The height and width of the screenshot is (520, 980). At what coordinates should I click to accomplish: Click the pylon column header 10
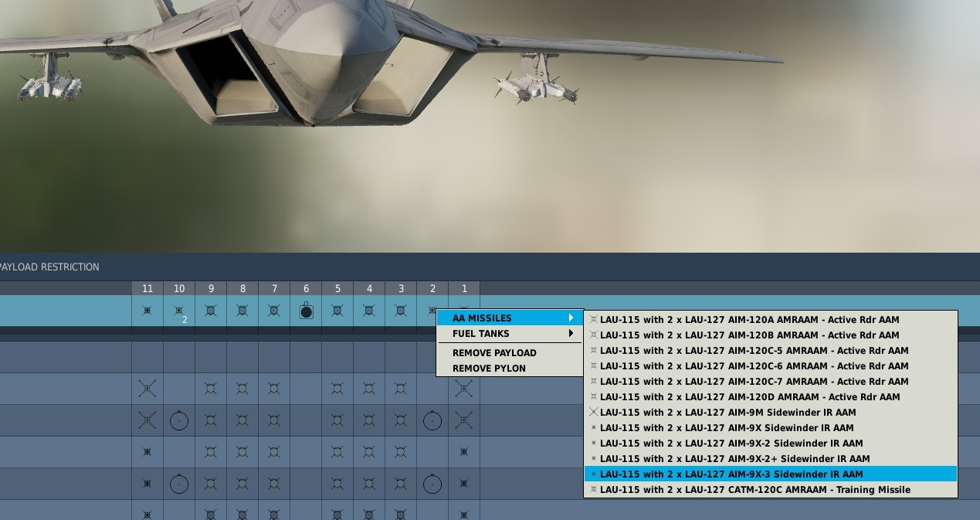pyautogui.click(x=179, y=289)
